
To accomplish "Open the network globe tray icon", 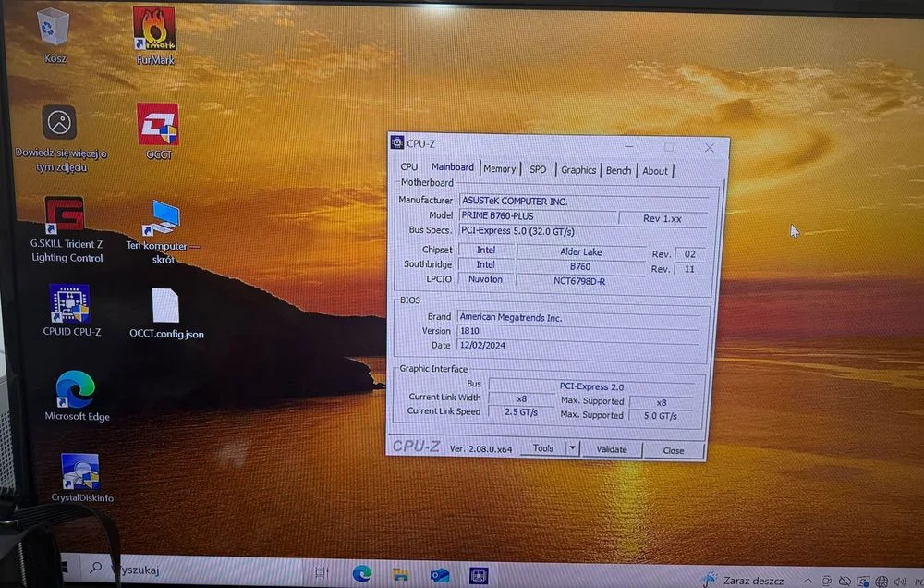I will coord(881,582).
